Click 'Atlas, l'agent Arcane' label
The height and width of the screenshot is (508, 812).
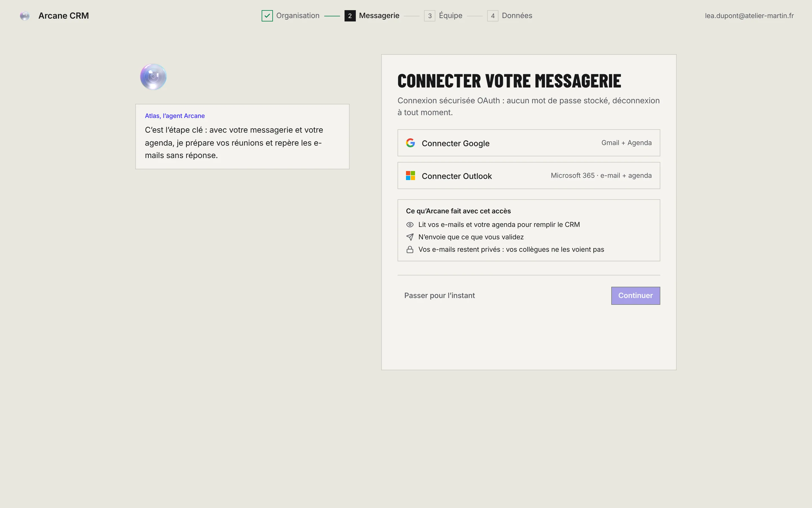tap(175, 116)
